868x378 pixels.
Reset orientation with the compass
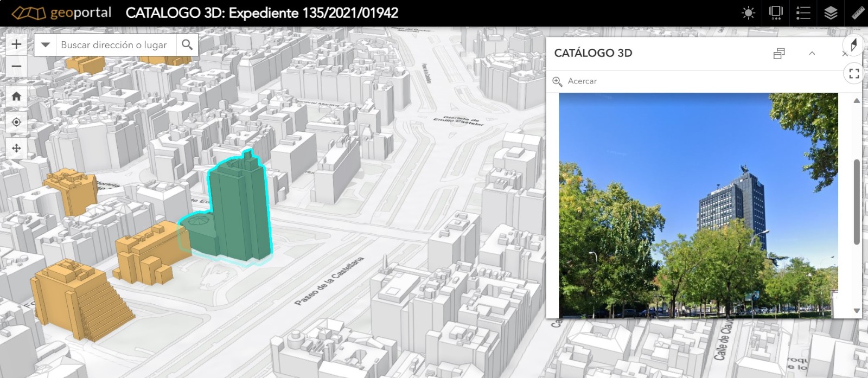pos(853,45)
